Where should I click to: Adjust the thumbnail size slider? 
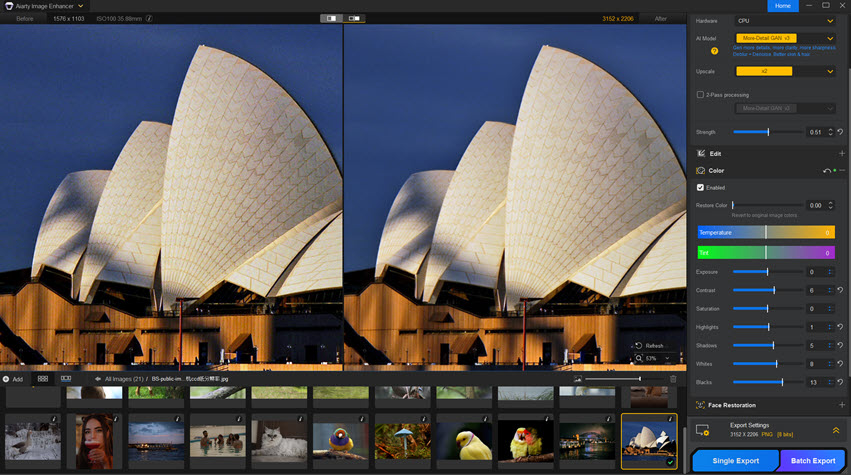coord(623,379)
